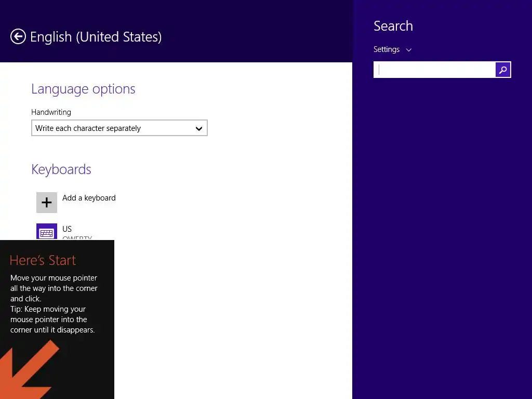Screen dimensions: 532x399
Task: Click inside the Search text box
Action: click(x=435, y=70)
